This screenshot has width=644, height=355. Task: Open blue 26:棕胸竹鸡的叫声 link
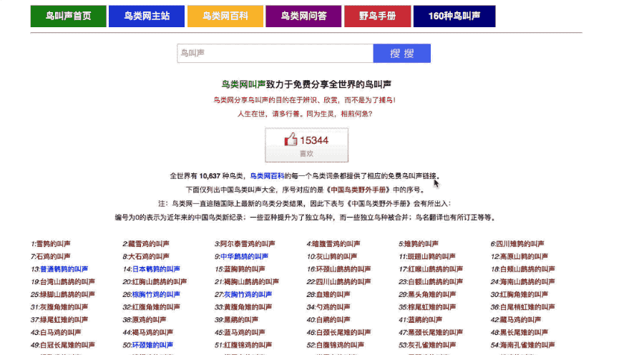tap(151, 295)
